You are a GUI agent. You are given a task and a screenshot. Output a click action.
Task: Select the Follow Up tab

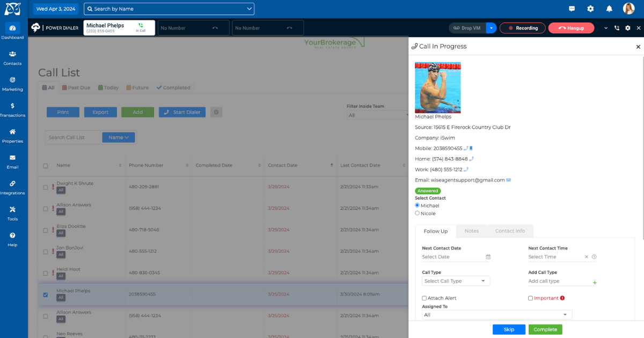click(x=436, y=231)
